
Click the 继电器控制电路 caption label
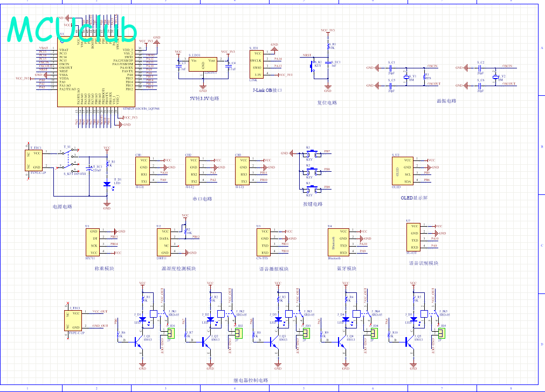[251, 380]
